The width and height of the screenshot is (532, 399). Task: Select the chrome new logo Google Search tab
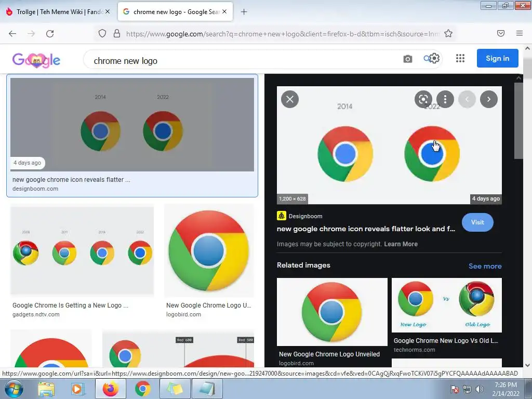click(175, 12)
